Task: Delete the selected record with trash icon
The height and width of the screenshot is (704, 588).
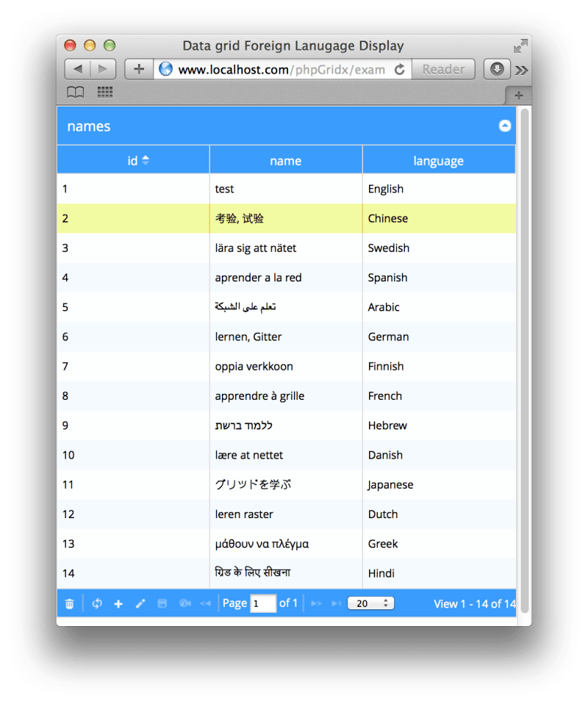Action: click(69, 603)
